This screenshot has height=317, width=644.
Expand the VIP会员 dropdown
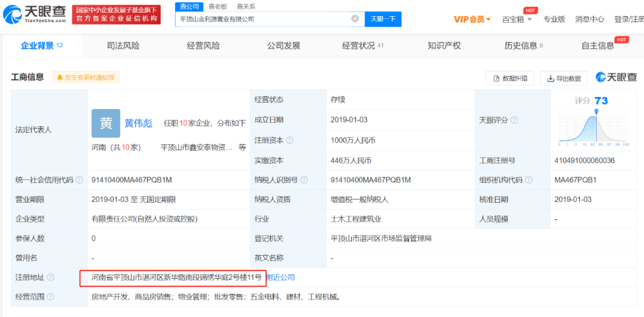click(472, 19)
